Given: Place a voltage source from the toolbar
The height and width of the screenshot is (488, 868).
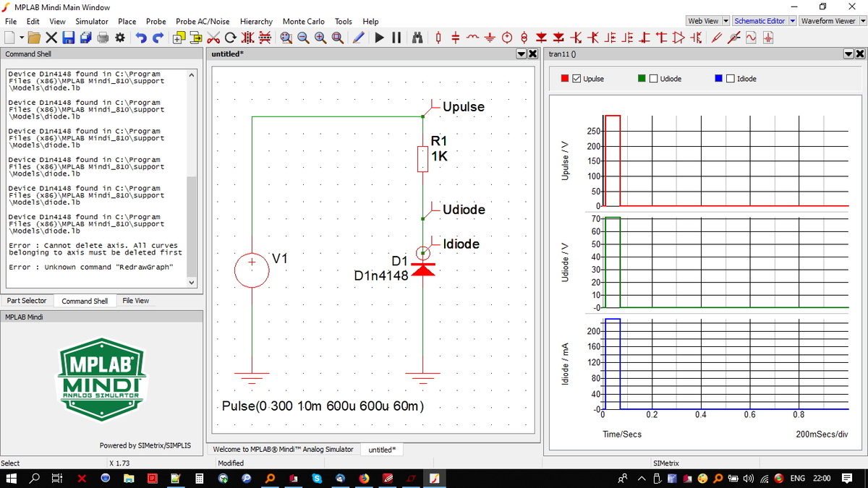Looking at the screenshot, I should 507,38.
